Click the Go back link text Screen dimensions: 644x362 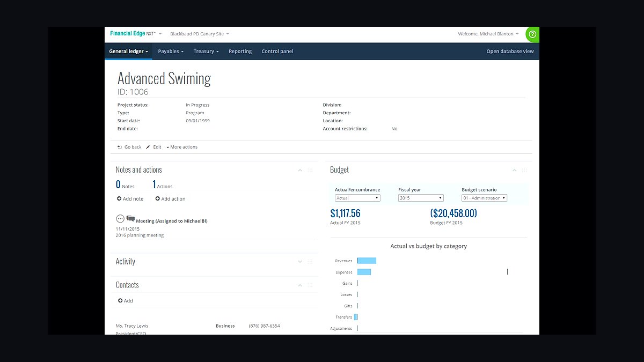coord(133,147)
